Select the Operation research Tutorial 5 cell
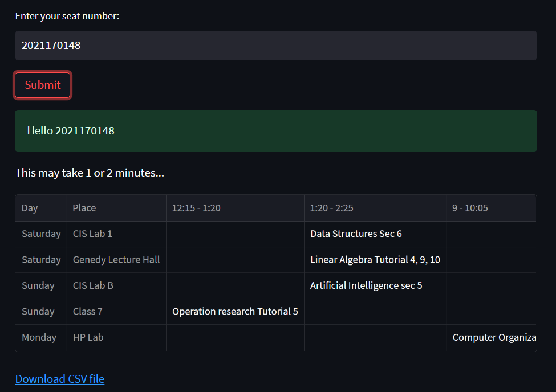The image size is (556, 392). click(235, 312)
